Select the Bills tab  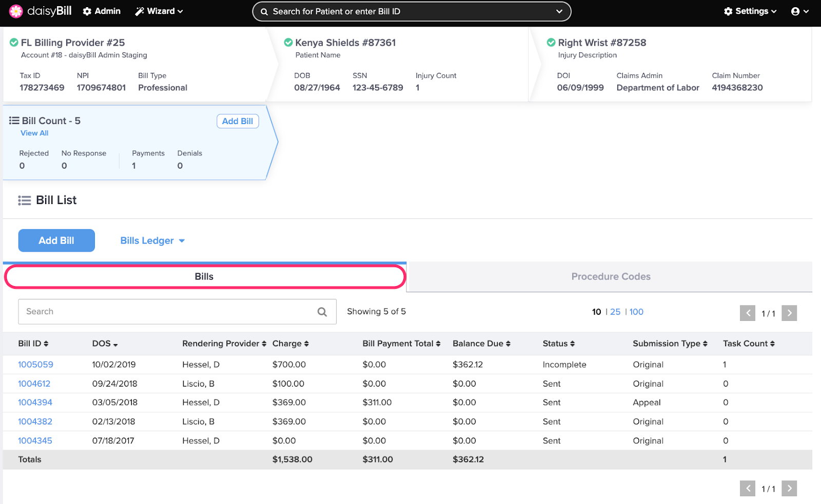coord(204,277)
